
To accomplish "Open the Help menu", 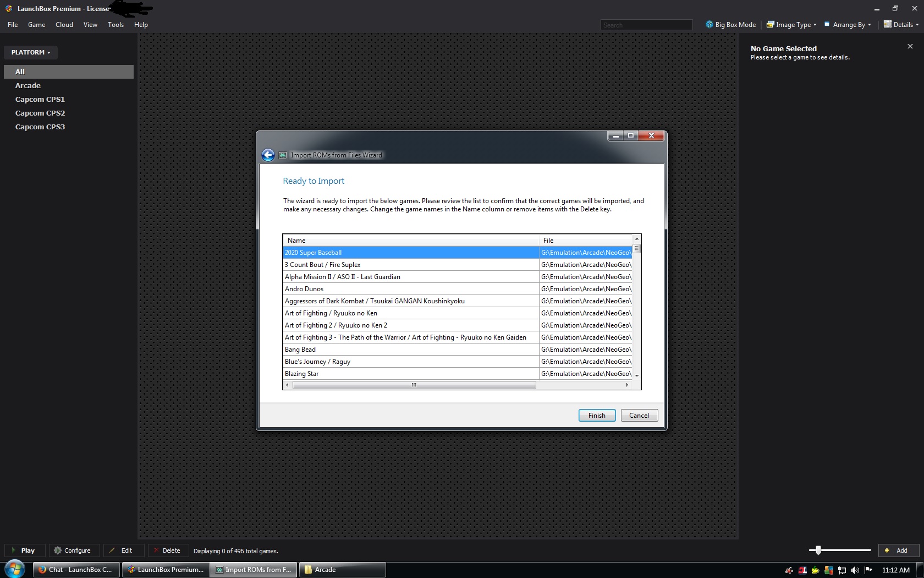I will pos(141,25).
